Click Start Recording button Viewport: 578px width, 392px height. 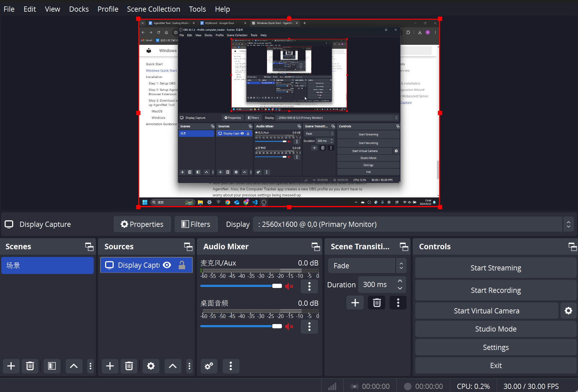(x=495, y=290)
